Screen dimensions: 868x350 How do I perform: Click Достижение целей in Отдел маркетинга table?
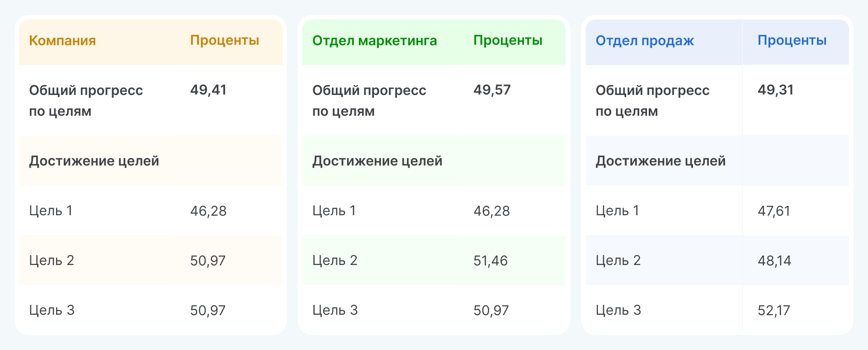pyautogui.click(x=377, y=161)
